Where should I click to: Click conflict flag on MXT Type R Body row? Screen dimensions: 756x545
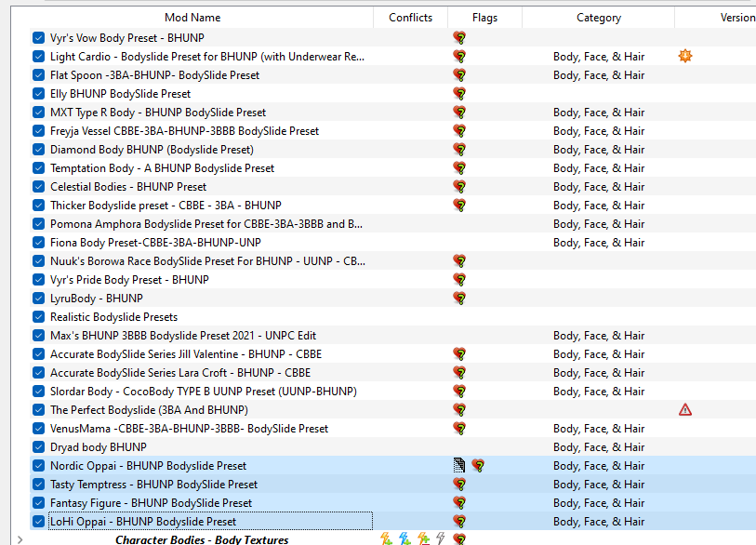click(x=460, y=113)
